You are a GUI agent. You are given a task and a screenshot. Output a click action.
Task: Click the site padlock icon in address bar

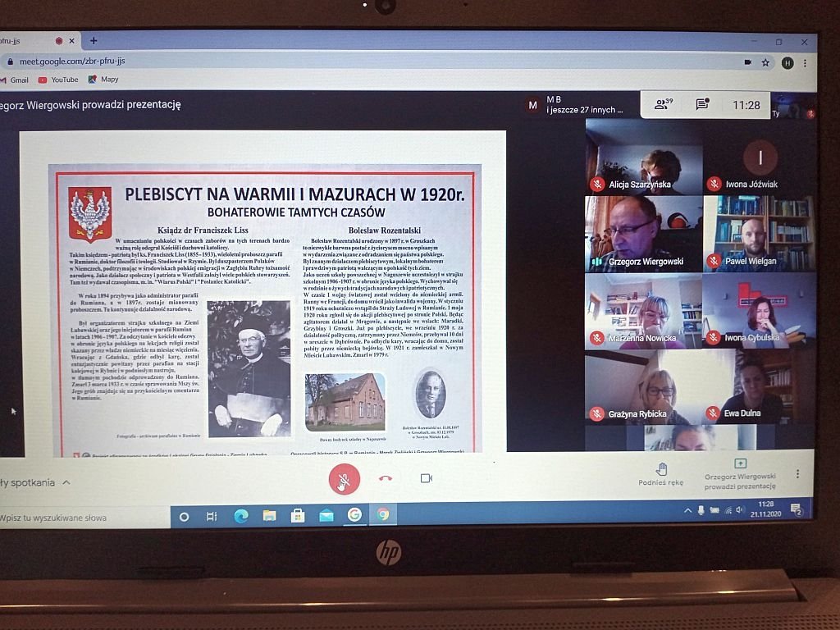[10, 62]
